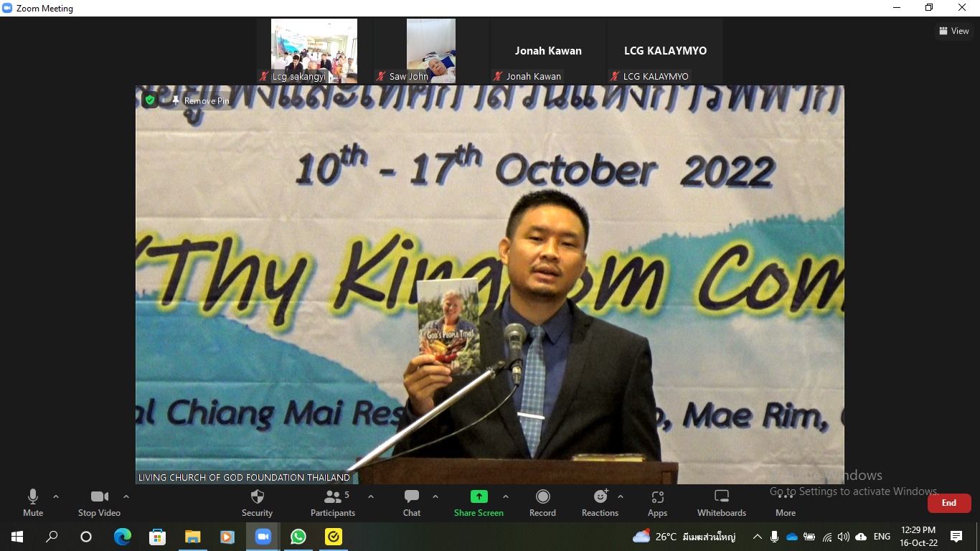980x551 pixels.
Task: Select the Saw John video thumbnail
Action: 431,51
